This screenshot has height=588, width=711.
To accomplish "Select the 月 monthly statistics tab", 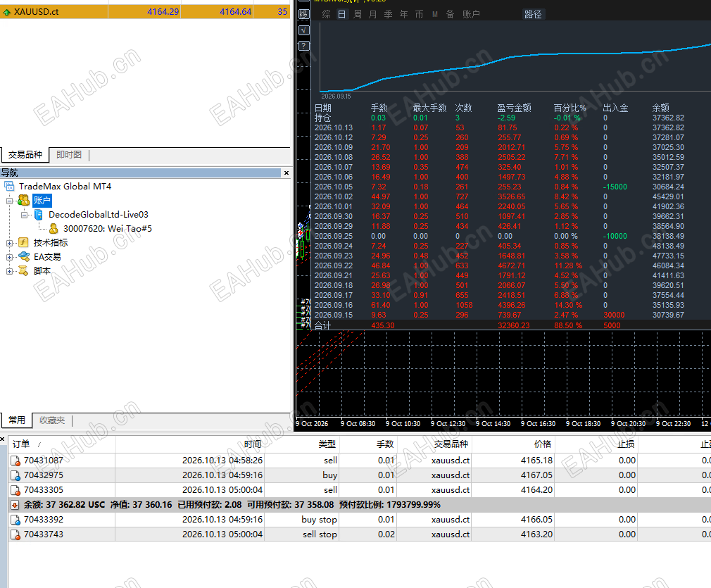I will tap(372, 15).
